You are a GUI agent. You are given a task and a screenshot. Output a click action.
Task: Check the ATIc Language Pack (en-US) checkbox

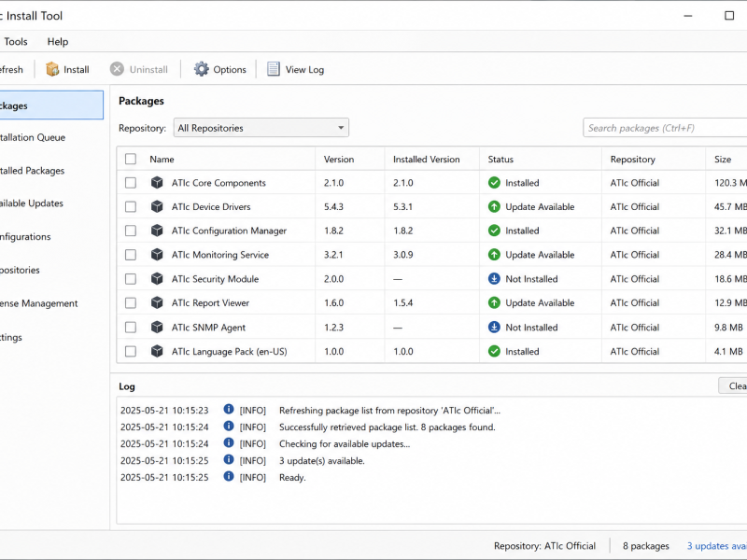[x=131, y=351]
